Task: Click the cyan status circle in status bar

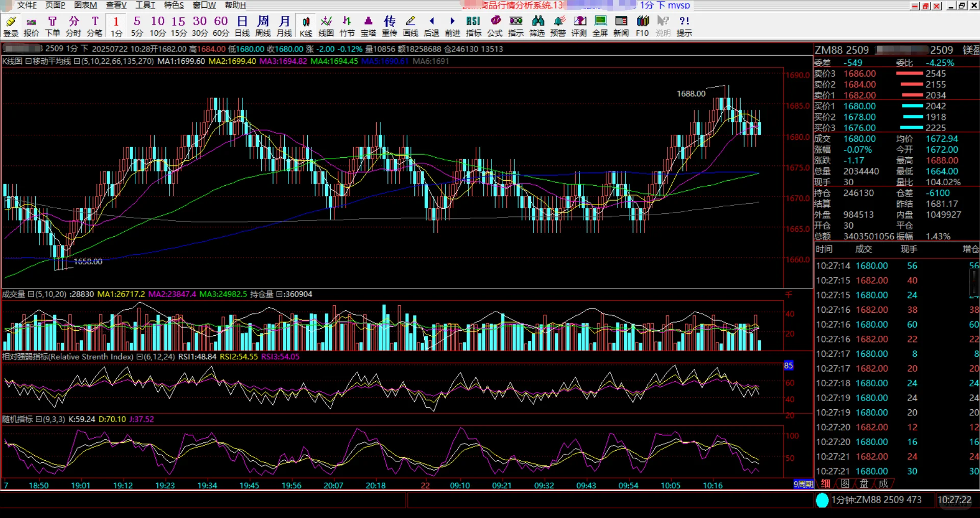Action: pyautogui.click(x=822, y=500)
